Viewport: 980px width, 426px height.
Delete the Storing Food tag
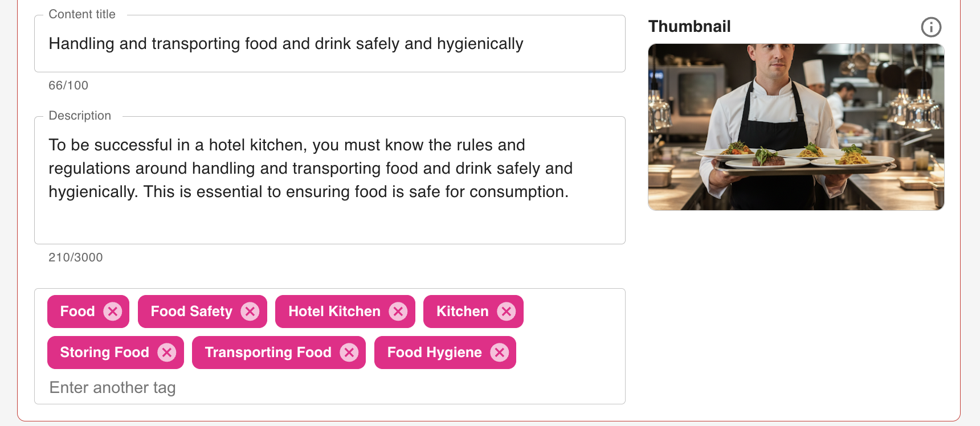click(x=167, y=353)
